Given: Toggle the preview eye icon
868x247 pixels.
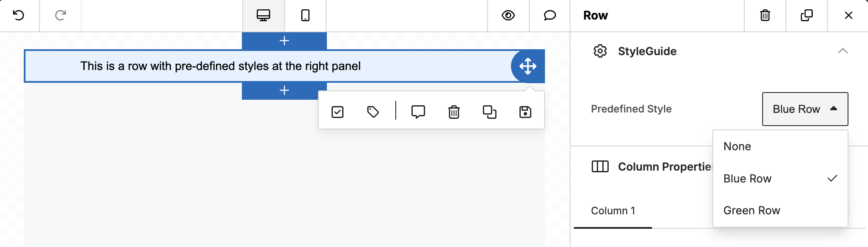Looking at the screenshot, I should pos(508,16).
